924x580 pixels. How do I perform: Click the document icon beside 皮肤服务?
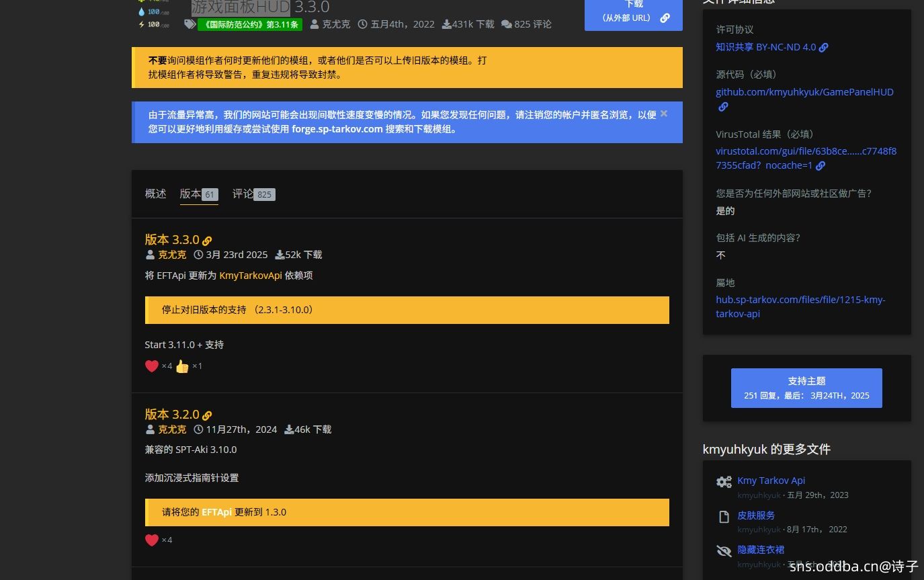pos(724,517)
